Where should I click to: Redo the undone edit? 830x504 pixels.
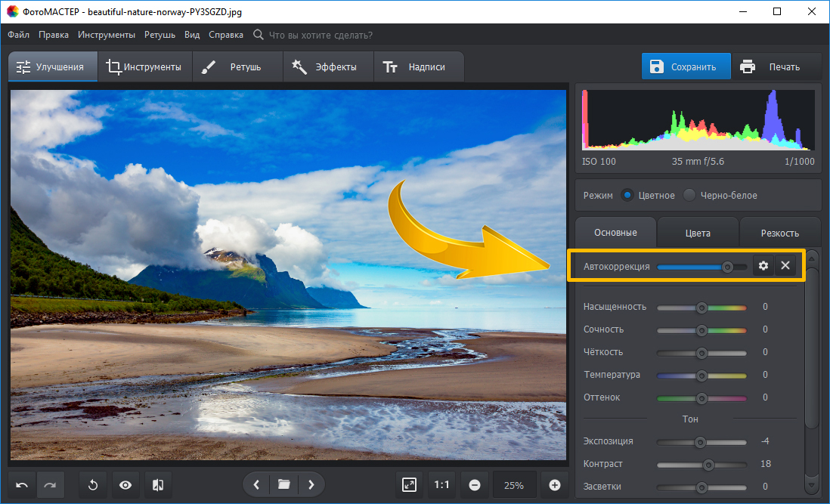51,485
